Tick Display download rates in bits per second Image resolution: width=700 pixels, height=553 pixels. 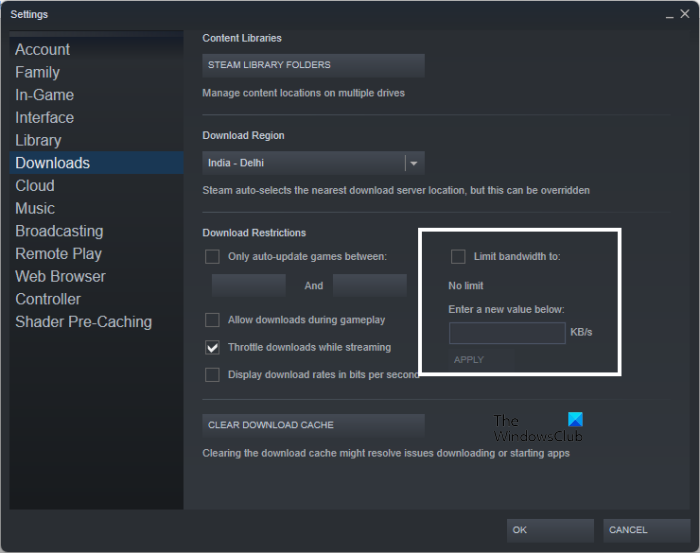point(212,375)
